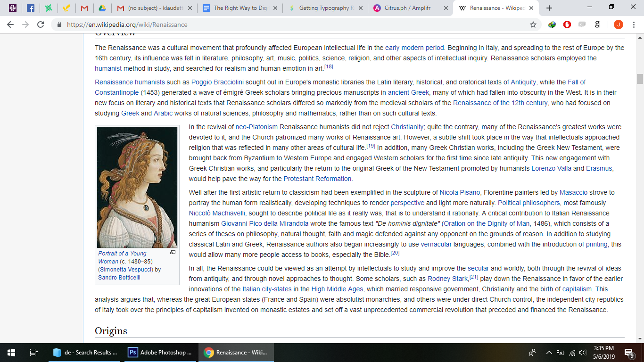Follow the 'early modern period' link

click(414, 48)
